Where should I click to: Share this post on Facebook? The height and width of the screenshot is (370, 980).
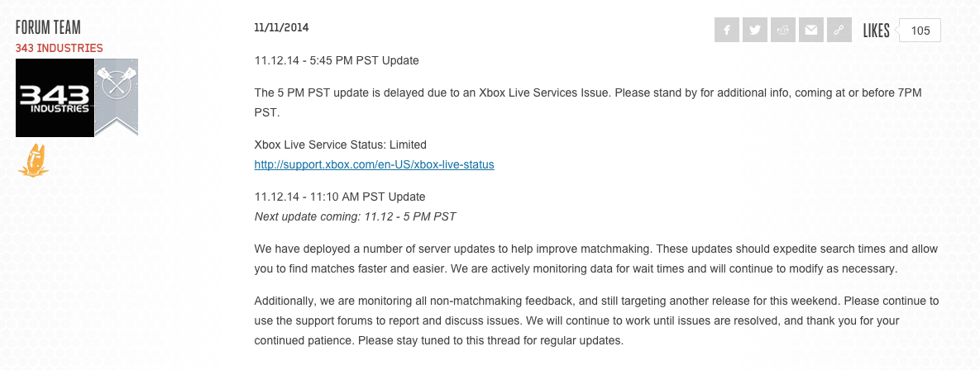(726, 31)
